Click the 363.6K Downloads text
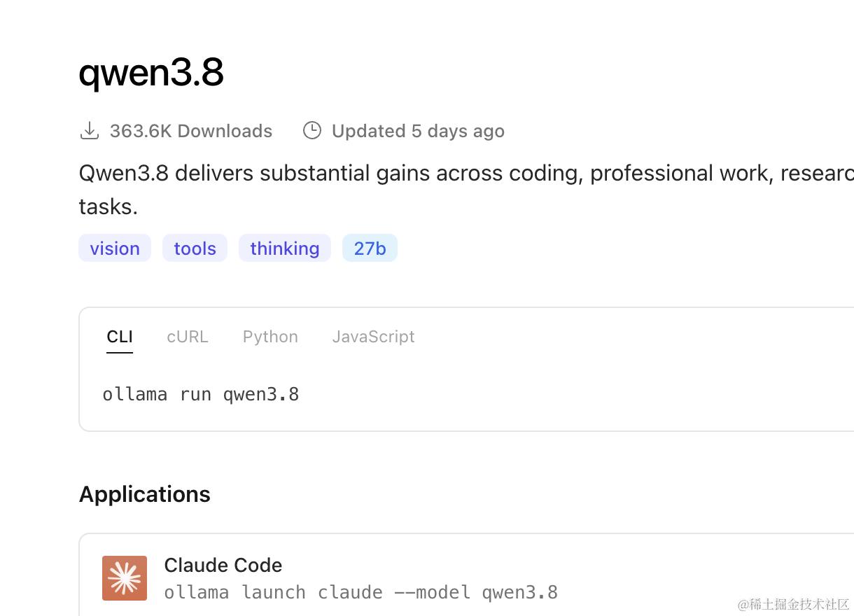Image resolution: width=854 pixels, height=616 pixels. coord(191,131)
